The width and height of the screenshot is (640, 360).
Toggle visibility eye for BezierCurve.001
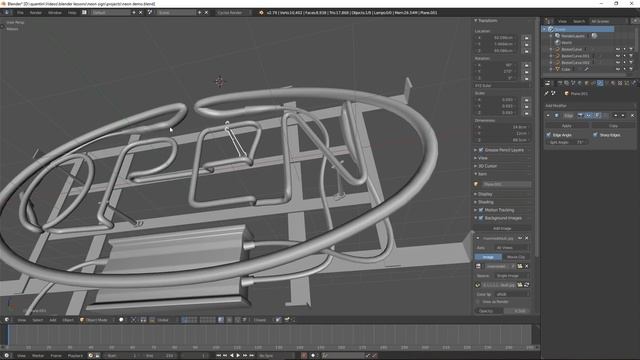point(618,56)
